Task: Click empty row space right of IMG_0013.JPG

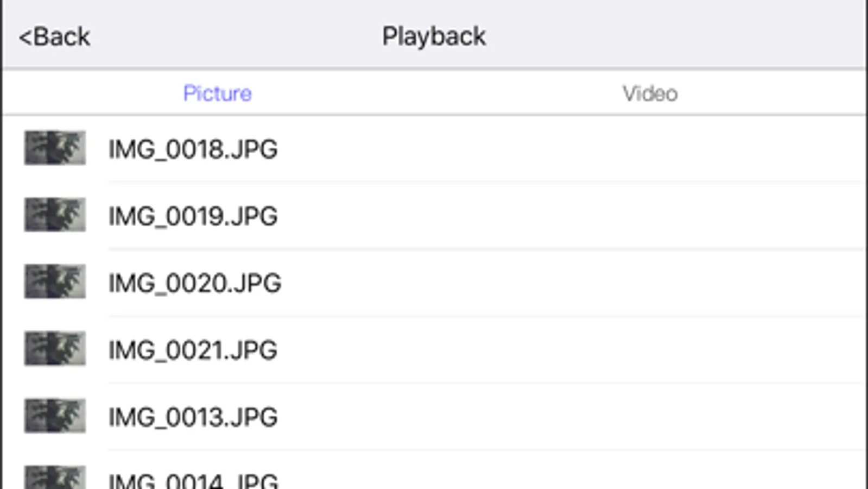Action: [543, 417]
